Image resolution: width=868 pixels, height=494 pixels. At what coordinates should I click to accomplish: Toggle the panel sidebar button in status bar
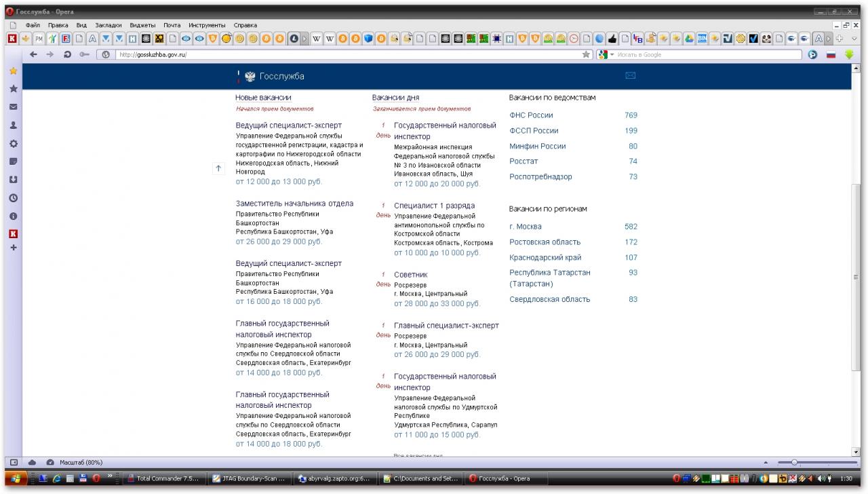click(13, 462)
